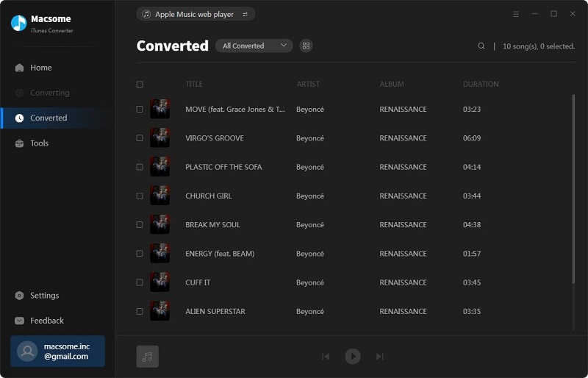588x378 pixels.
Task: Click the ENERGY (feat. BEAM) album thumbnail
Action: pyautogui.click(x=159, y=254)
